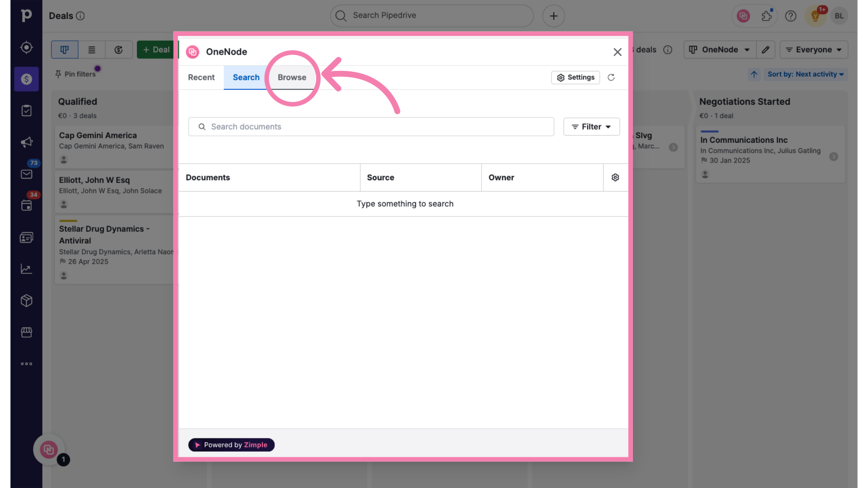Open the Settings panel
The width and height of the screenshot is (868, 488).
click(576, 77)
